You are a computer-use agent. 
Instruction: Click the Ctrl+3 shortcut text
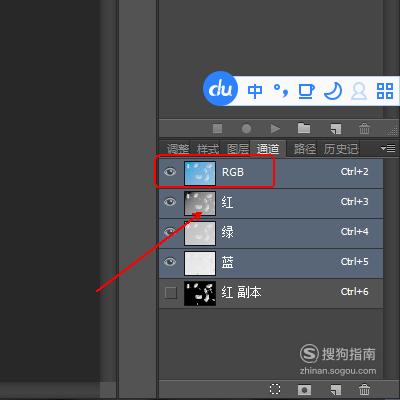(354, 202)
